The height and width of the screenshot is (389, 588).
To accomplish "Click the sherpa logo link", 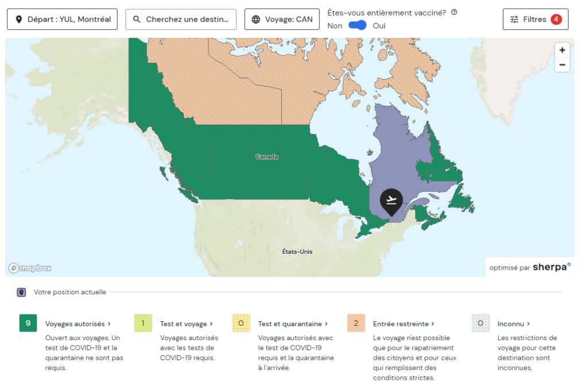I will coord(552,267).
